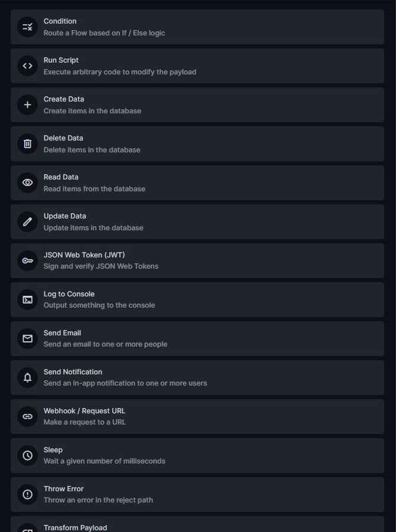Click 'Wait a given number of milliseconds' text
The height and width of the screenshot is (532, 396).
104,461
